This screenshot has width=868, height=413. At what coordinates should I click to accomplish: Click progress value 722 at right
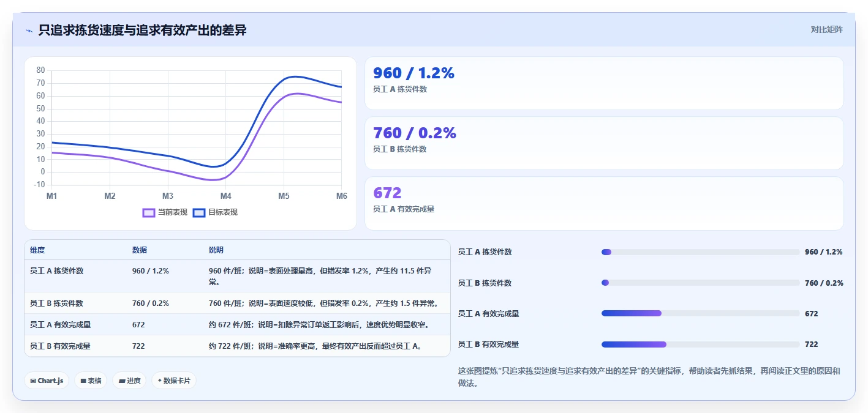tap(812, 344)
